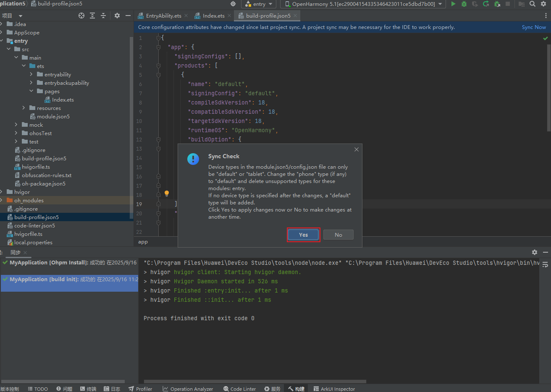Open the 服务 services tab
The width and height of the screenshot is (551, 392).
click(x=272, y=389)
